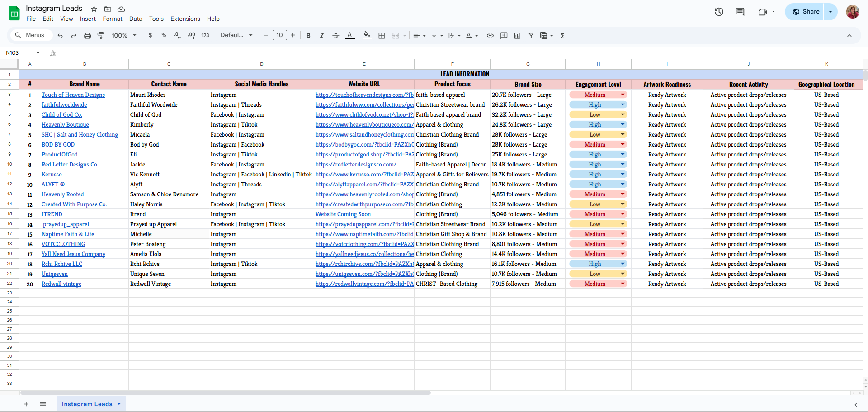Open the Kerusso brand link

52,175
